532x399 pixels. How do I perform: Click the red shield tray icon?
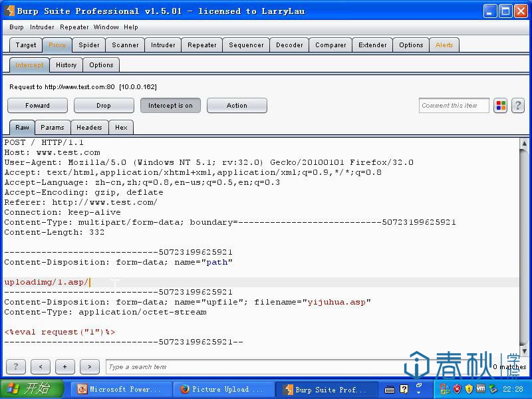coord(457,389)
